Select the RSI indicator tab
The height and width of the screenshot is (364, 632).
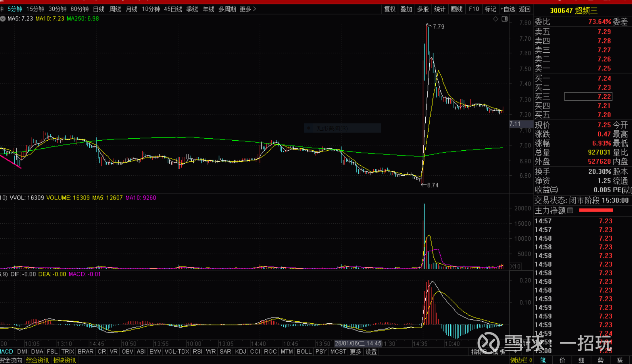[197, 352]
